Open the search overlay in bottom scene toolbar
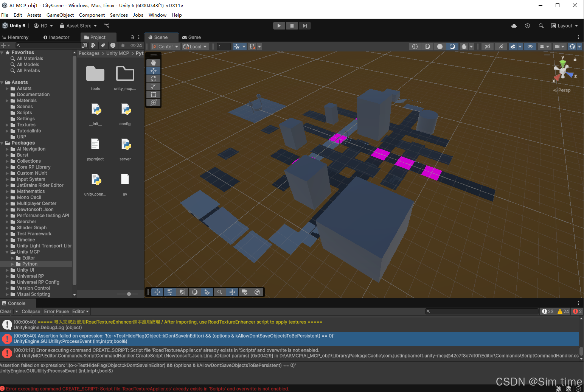 click(220, 292)
